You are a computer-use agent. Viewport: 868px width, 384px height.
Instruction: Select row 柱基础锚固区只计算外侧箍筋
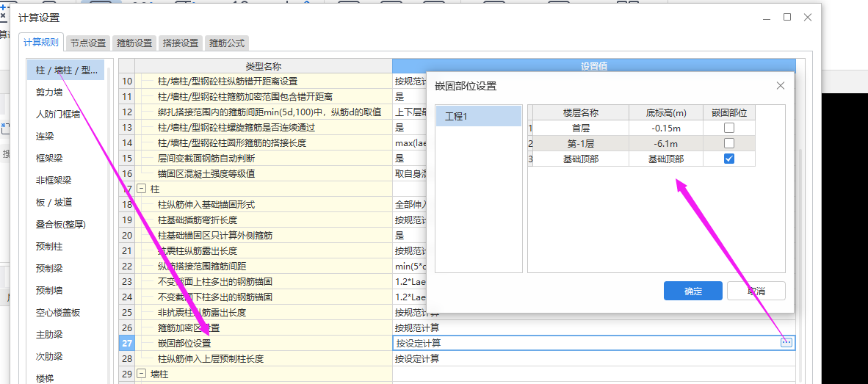[264, 235]
